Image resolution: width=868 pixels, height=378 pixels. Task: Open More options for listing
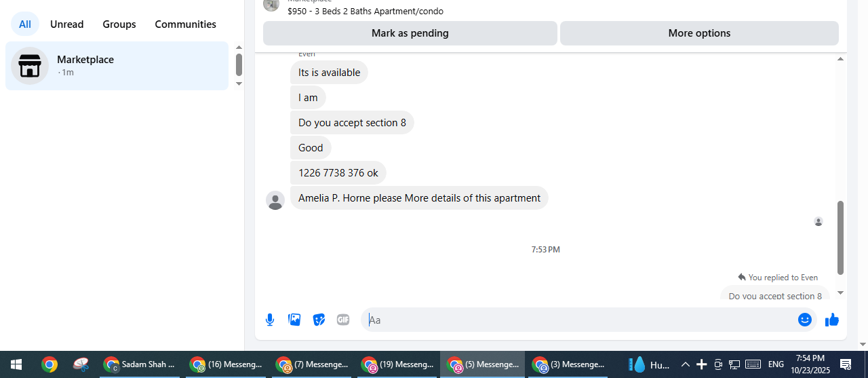tap(699, 33)
